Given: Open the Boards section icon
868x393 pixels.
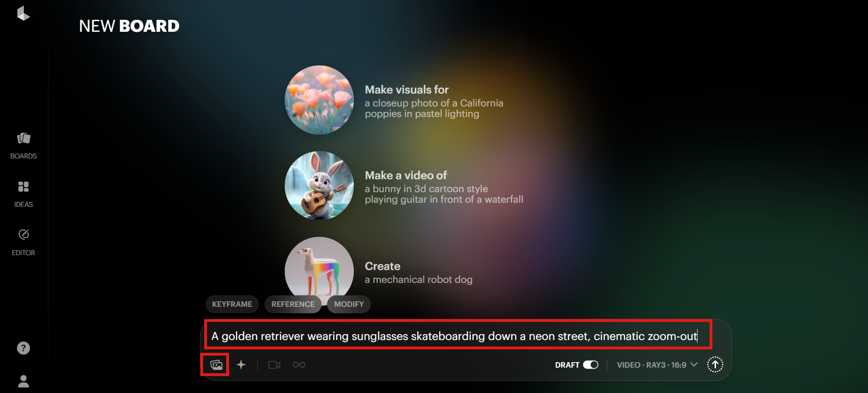Looking at the screenshot, I should click(x=23, y=138).
